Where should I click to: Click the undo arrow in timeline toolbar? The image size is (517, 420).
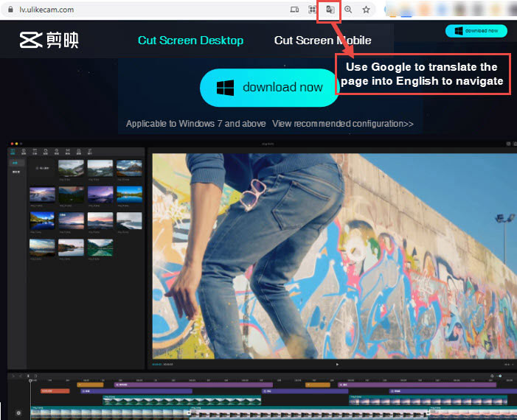pyautogui.click(x=13, y=376)
